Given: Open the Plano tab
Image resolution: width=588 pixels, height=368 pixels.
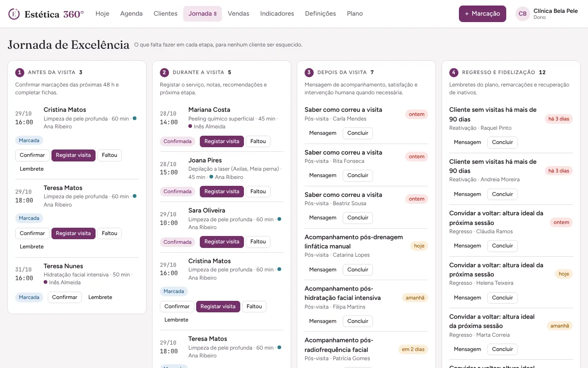Looking at the screenshot, I should (355, 14).
